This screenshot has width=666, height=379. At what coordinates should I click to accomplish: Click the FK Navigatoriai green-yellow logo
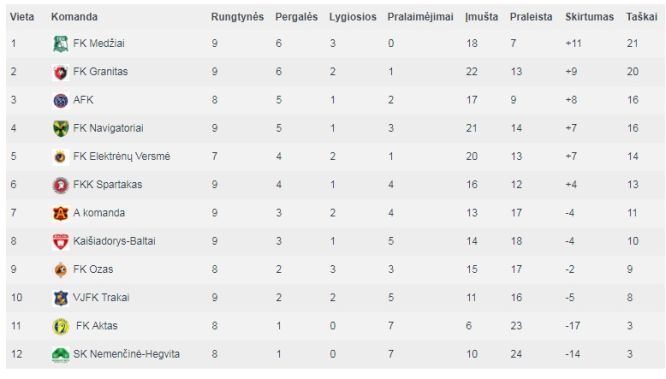click(x=60, y=128)
